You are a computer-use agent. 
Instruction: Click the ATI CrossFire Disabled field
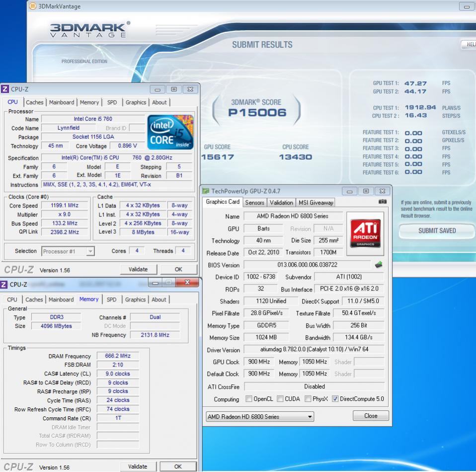click(x=314, y=386)
